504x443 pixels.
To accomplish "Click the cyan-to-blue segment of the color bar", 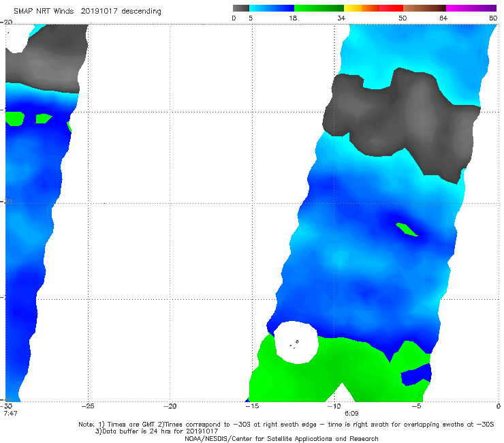I will [x=272, y=8].
